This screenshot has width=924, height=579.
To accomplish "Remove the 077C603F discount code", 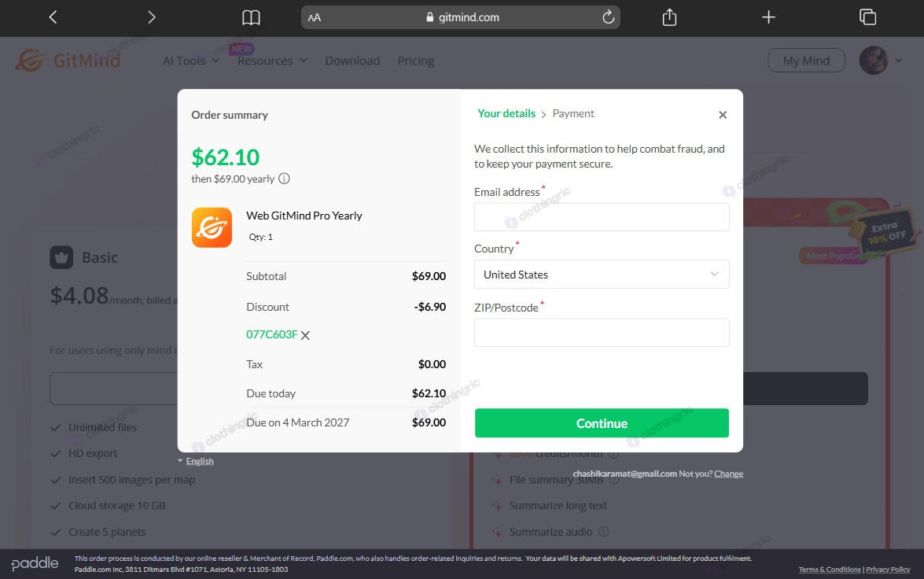I will coord(305,335).
